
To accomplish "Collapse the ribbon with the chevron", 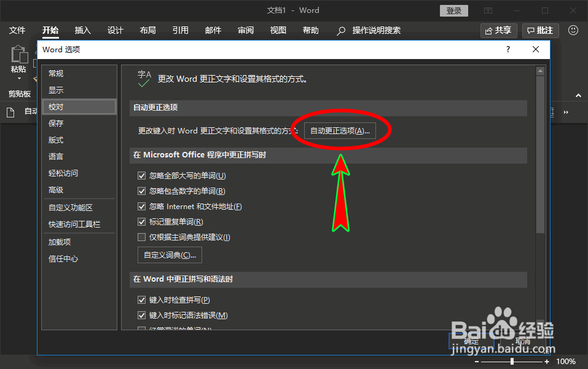I will tap(578, 95).
